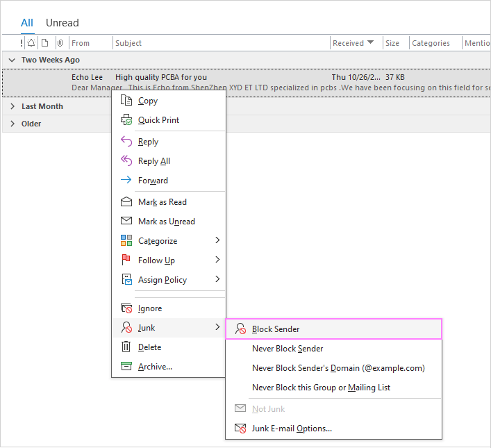Sort messages by the Categories column
Screen dimensions: 491x448
(x=431, y=43)
